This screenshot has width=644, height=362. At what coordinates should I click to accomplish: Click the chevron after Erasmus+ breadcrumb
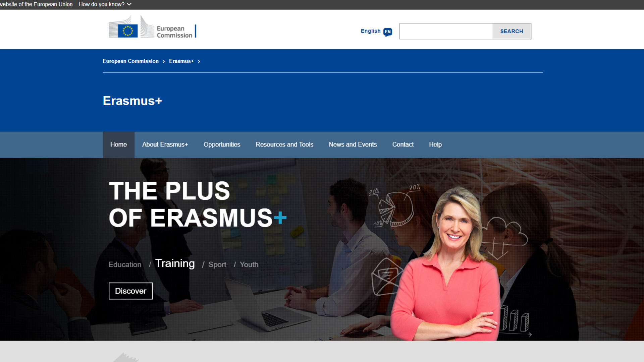point(199,62)
